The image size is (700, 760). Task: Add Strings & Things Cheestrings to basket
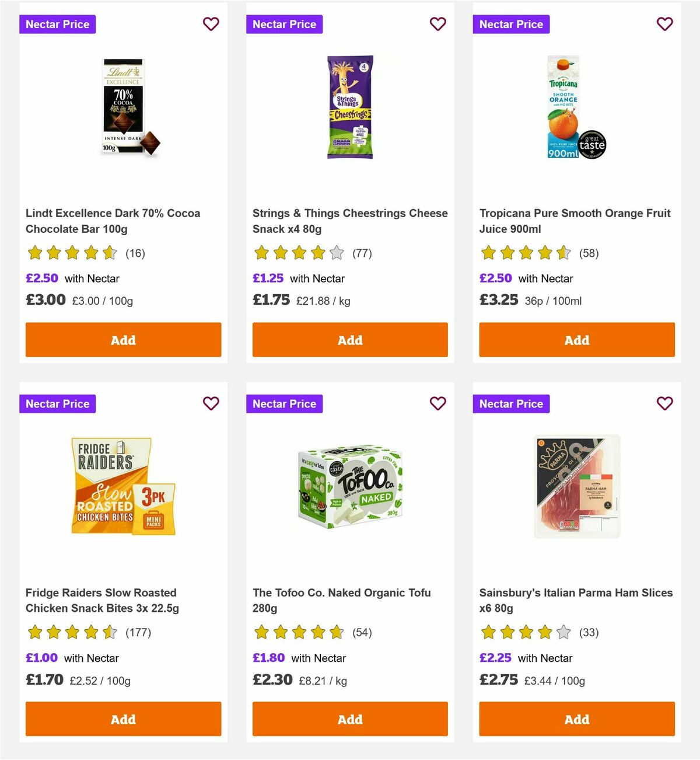[350, 340]
